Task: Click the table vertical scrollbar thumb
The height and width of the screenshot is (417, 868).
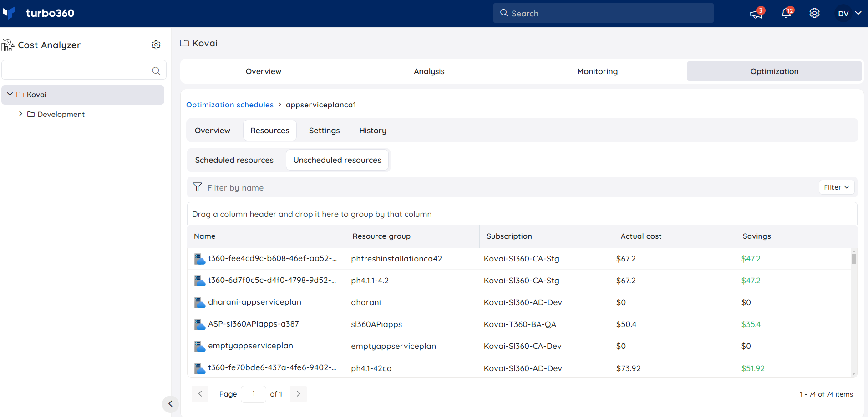Action: click(854, 259)
